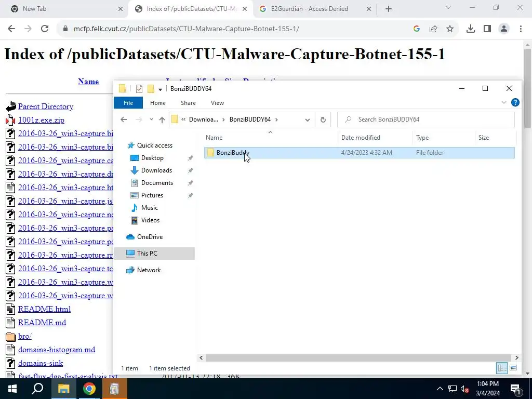This screenshot has height=399, width=532.
Task: Click Properties icon in Explorer title bar
Action: tap(139, 89)
